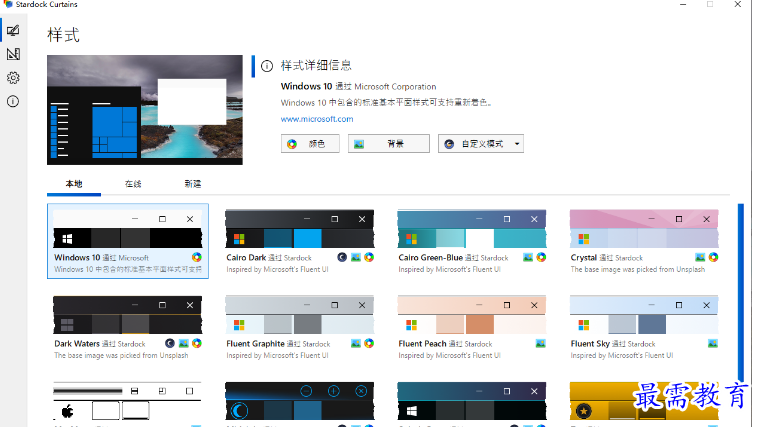Click background image icon on Crystal
757x427 pixels.
pyautogui.click(x=700, y=257)
